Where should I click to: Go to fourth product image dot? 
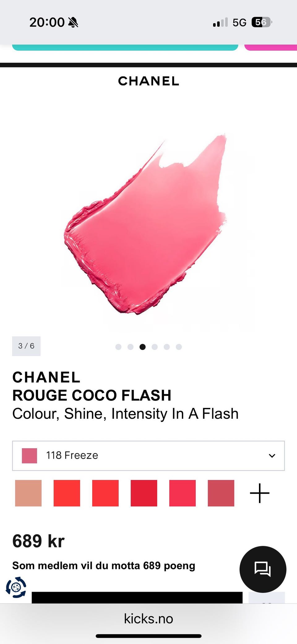pos(155,347)
